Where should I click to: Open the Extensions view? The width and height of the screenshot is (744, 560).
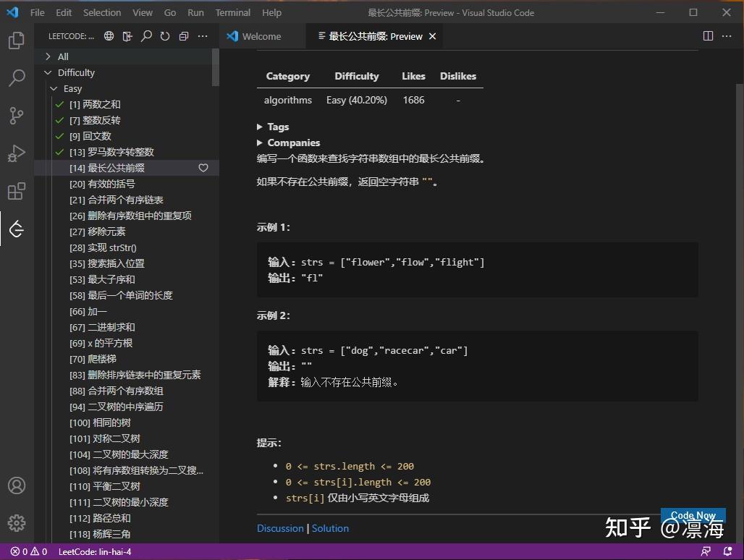pyautogui.click(x=17, y=191)
